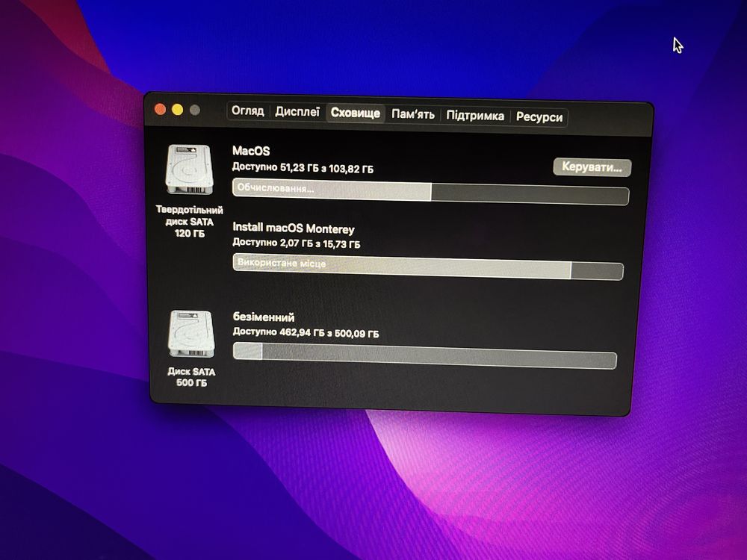Click the Твердотільний диск SATA 120 ГБ label
This screenshot has width=747, height=560.
coord(190,222)
